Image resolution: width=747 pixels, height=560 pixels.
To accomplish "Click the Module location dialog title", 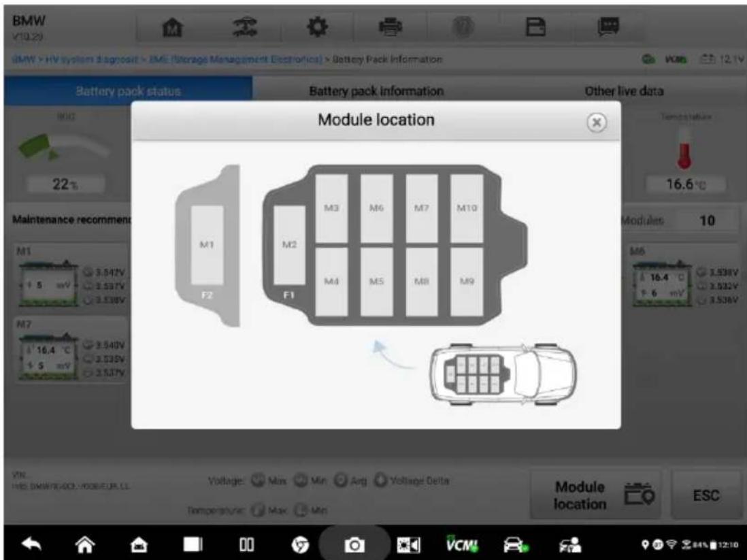I will 376,120.
